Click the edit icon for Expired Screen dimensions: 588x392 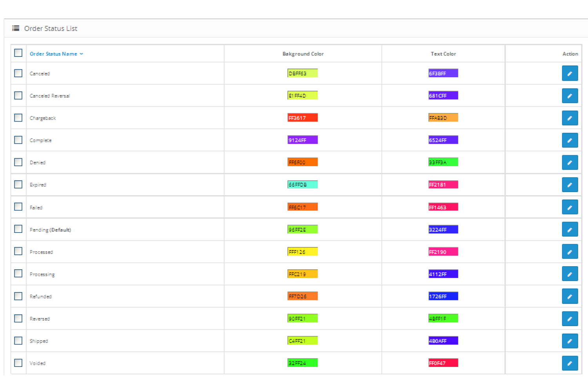(570, 185)
